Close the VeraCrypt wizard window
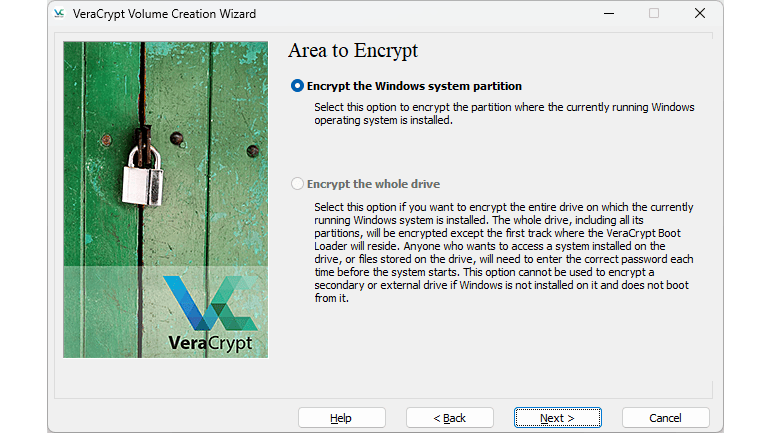Viewport: 770px width, 433px height. [x=699, y=14]
